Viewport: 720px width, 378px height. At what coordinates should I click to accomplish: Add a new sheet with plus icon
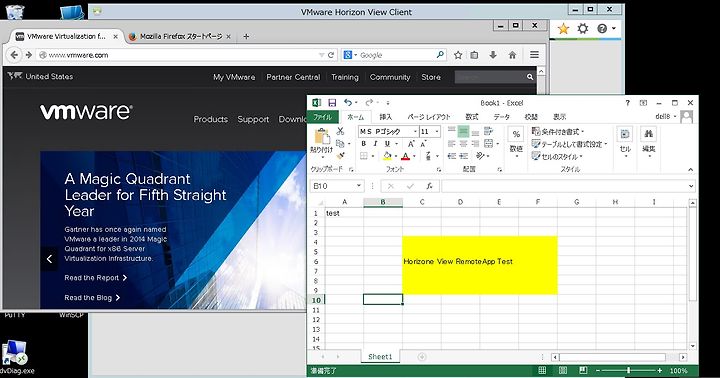coord(422,356)
